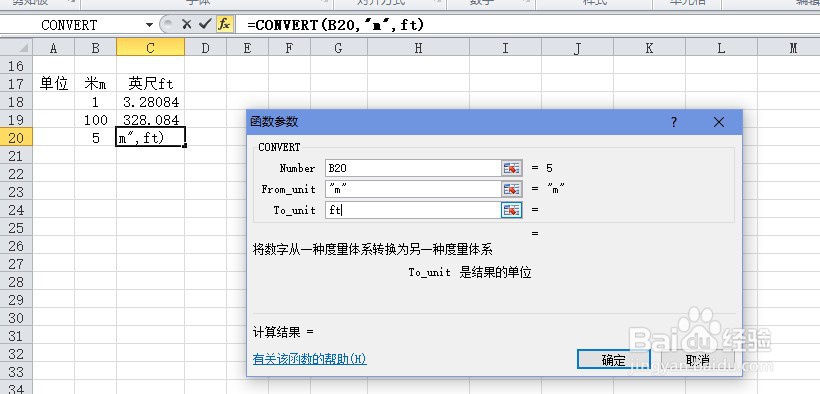Select column K header
820x394 pixels.
[x=649, y=48]
